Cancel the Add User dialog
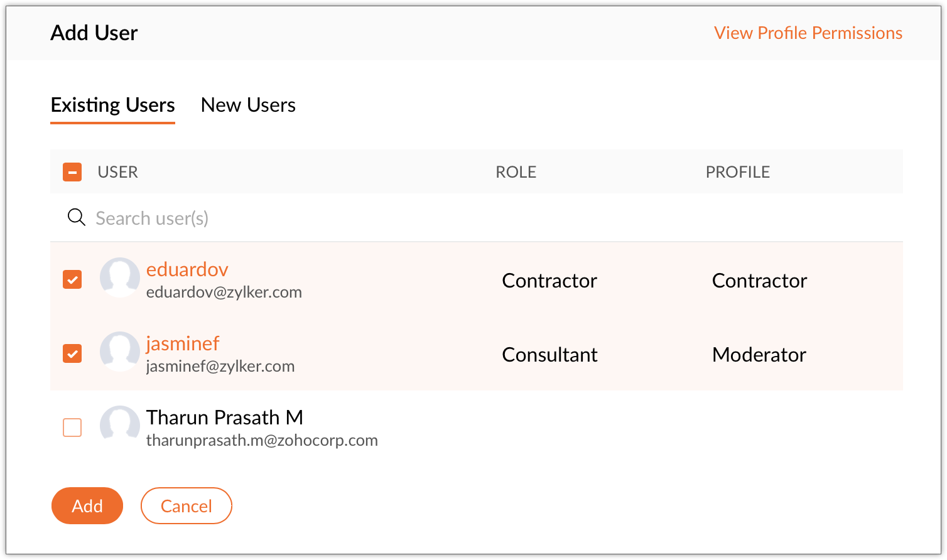This screenshot has height=560, width=947. [186, 506]
